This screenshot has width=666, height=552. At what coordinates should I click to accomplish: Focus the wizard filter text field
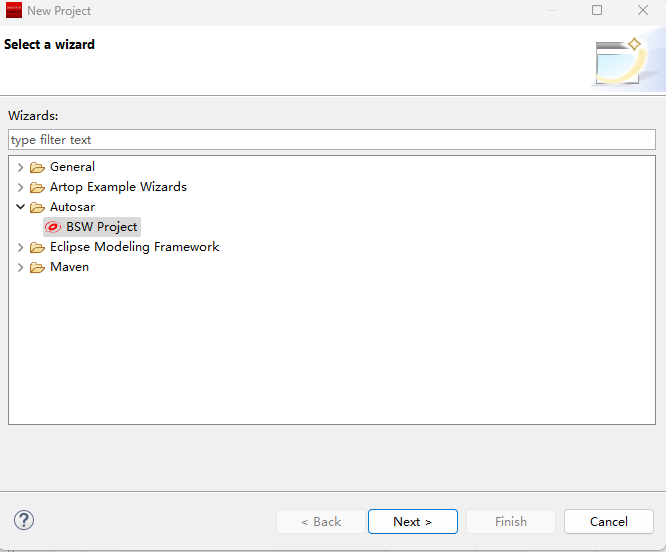point(331,140)
